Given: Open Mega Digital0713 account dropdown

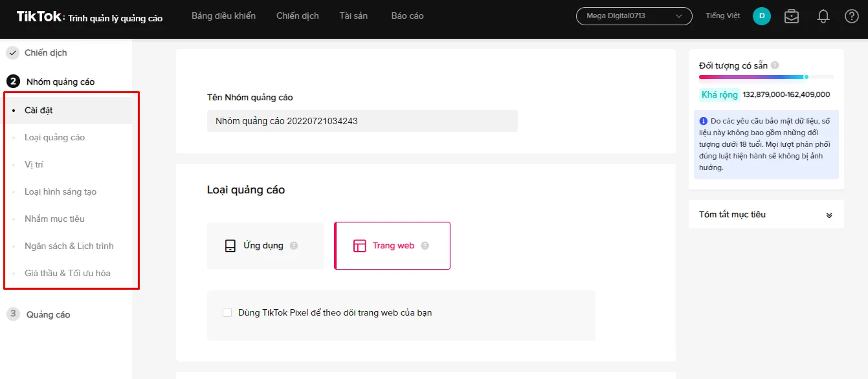Looking at the screenshot, I should pos(634,16).
